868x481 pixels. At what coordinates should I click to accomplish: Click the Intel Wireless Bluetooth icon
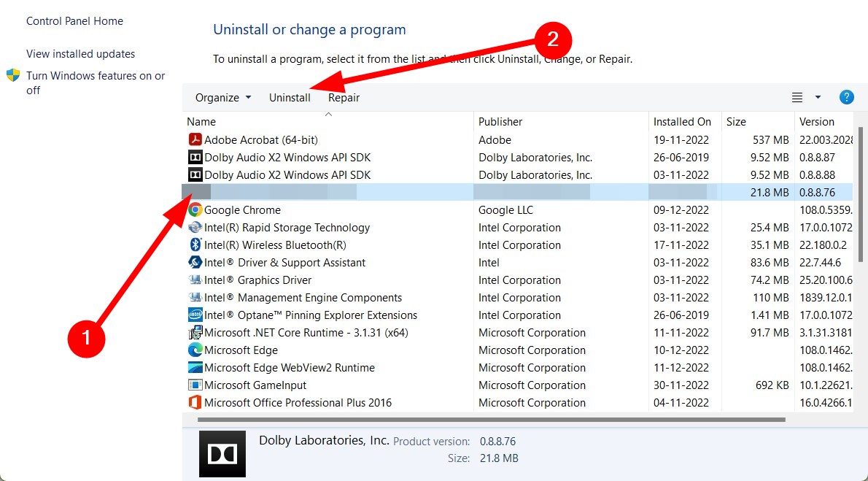[x=195, y=245]
